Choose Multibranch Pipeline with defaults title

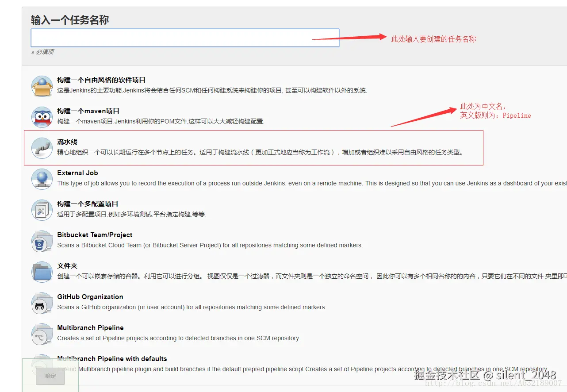click(x=112, y=359)
